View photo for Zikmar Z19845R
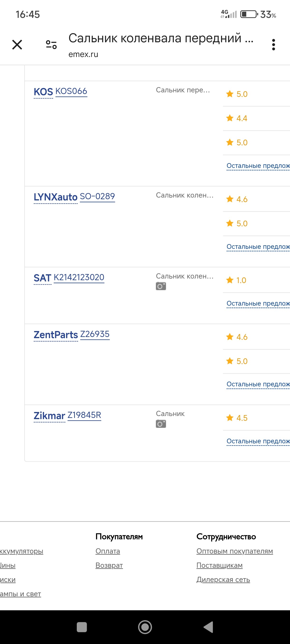The height and width of the screenshot is (644, 290). 161,424
